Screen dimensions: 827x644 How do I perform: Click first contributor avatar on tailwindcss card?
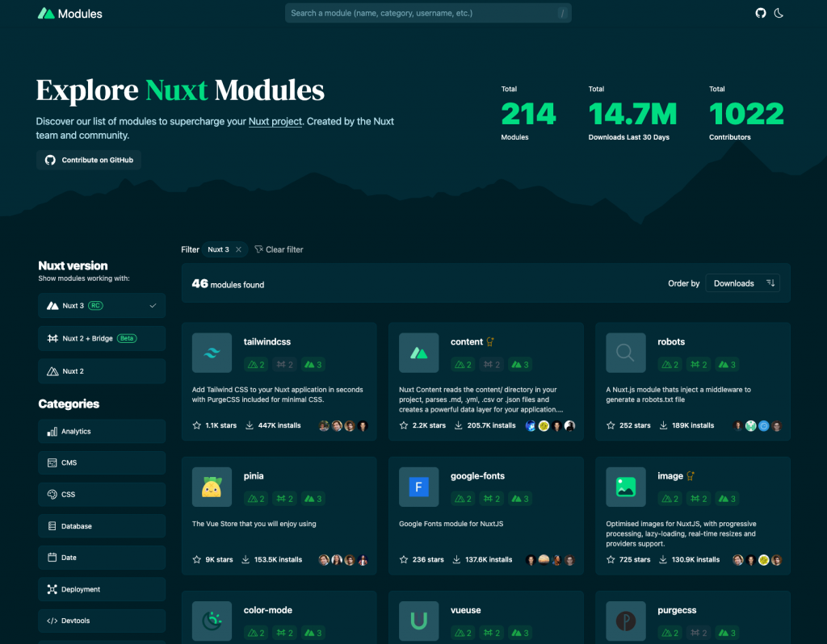coord(324,426)
